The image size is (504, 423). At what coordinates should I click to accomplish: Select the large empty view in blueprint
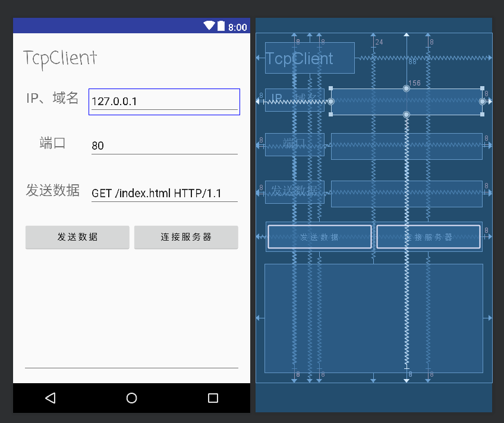(x=373, y=318)
